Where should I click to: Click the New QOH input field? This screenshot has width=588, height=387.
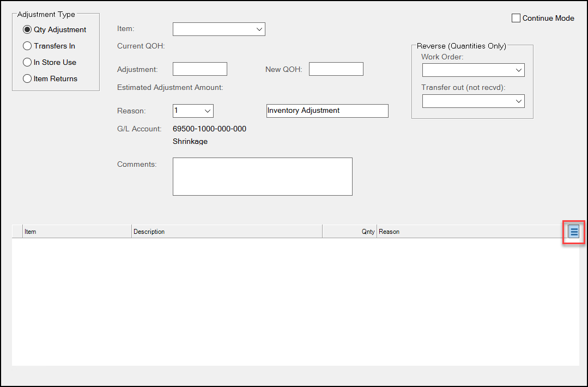(336, 69)
